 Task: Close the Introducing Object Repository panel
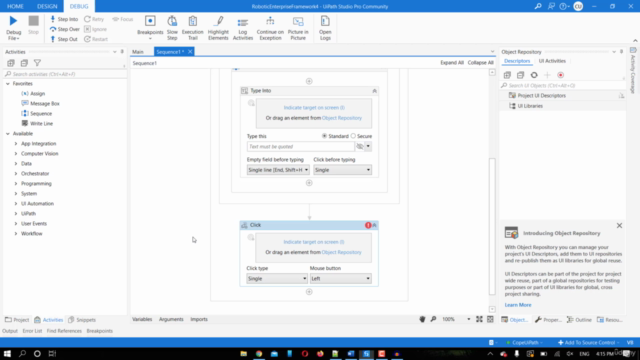619,225
